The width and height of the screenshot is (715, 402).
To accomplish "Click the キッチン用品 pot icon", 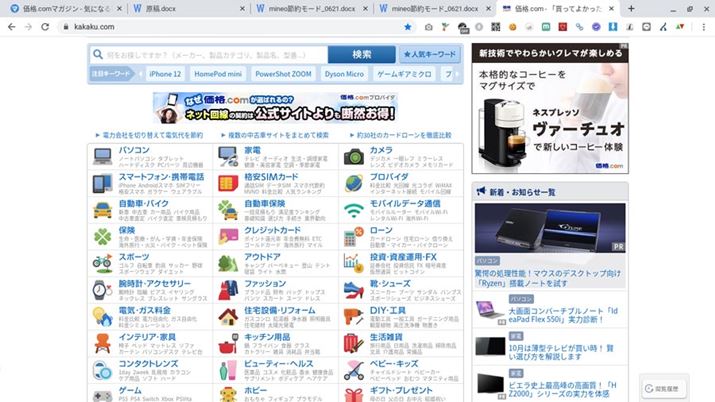I will tap(228, 344).
